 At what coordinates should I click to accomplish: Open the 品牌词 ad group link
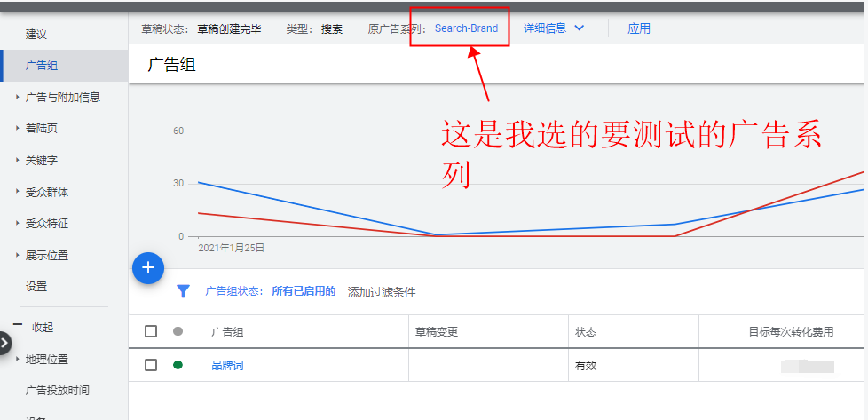click(x=227, y=365)
